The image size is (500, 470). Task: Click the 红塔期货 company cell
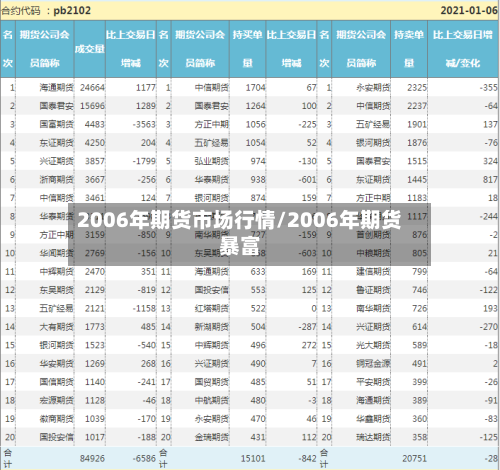coord(212,308)
